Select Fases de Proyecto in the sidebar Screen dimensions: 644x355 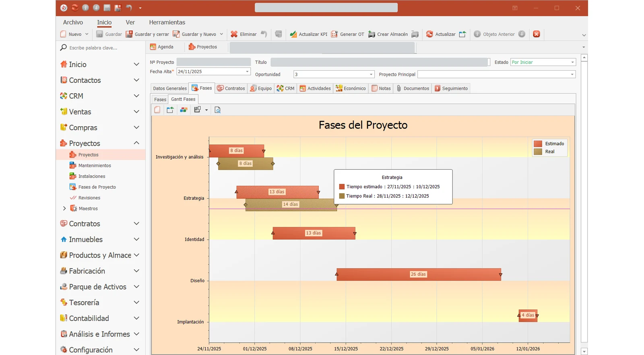point(97,187)
